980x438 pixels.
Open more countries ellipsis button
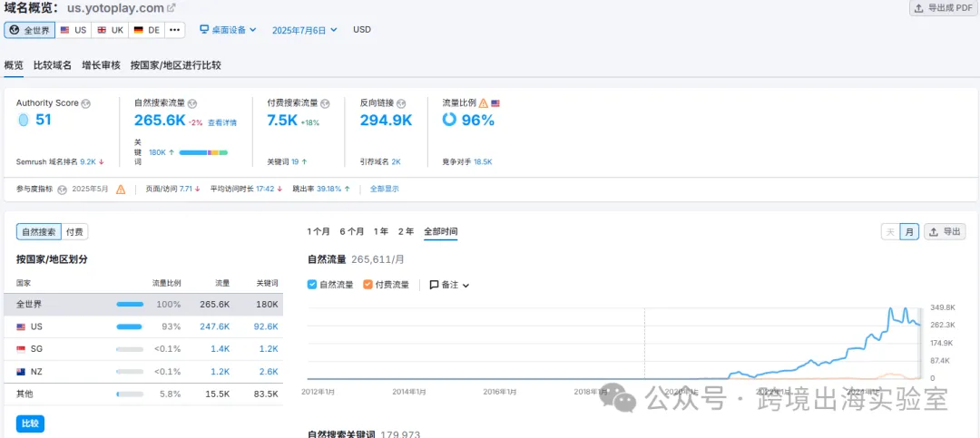click(175, 29)
